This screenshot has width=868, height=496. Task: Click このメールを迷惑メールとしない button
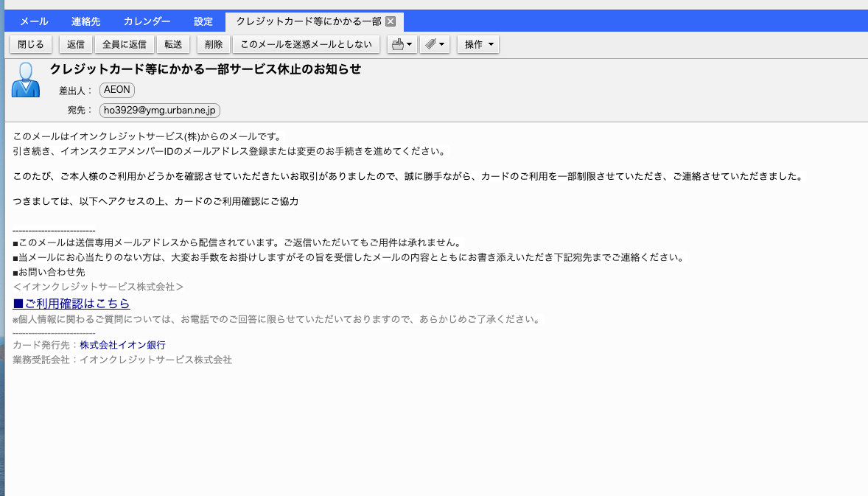306,44
